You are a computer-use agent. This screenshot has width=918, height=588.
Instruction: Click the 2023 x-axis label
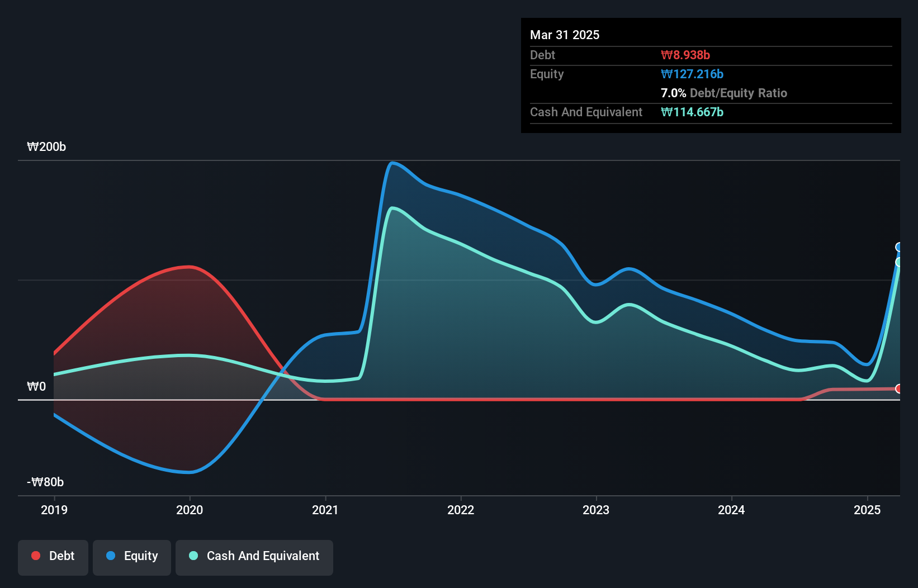point(596,510)
